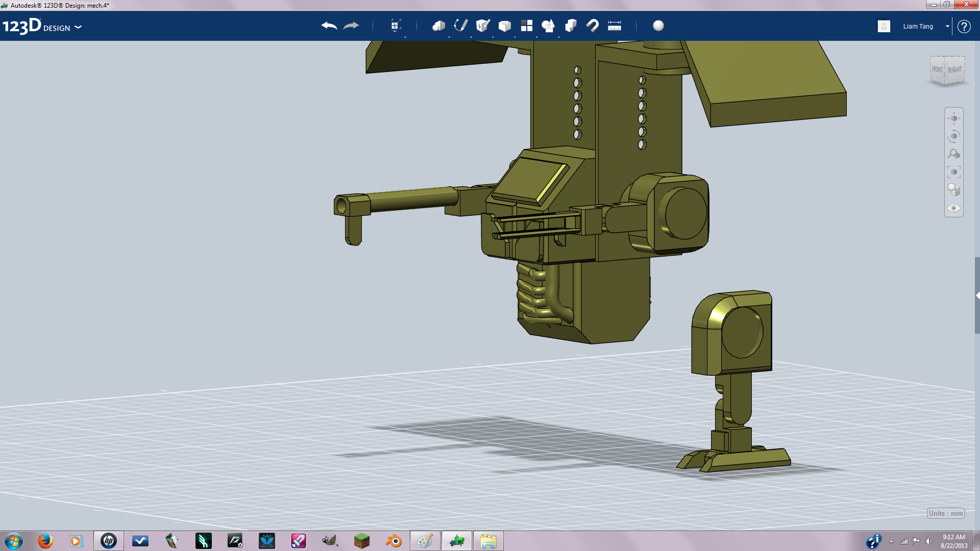Toggle the view style cube
Screen dimensions: 980x551
954,190
